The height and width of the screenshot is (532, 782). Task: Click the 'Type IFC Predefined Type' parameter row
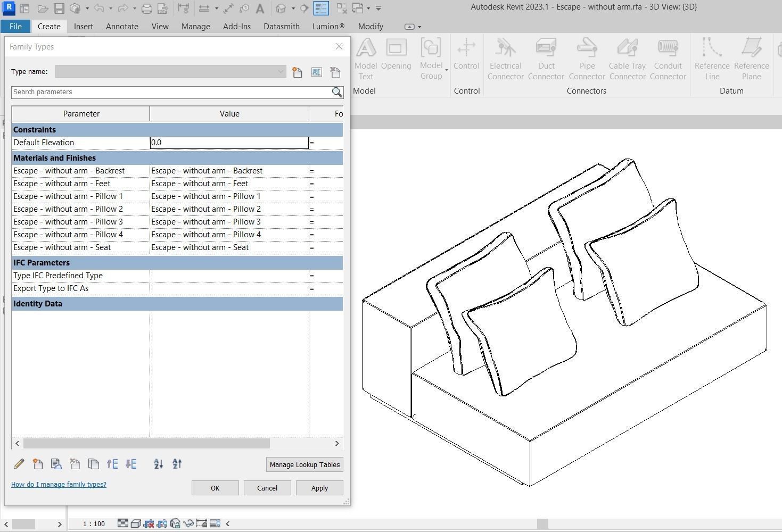pos(177,276)
